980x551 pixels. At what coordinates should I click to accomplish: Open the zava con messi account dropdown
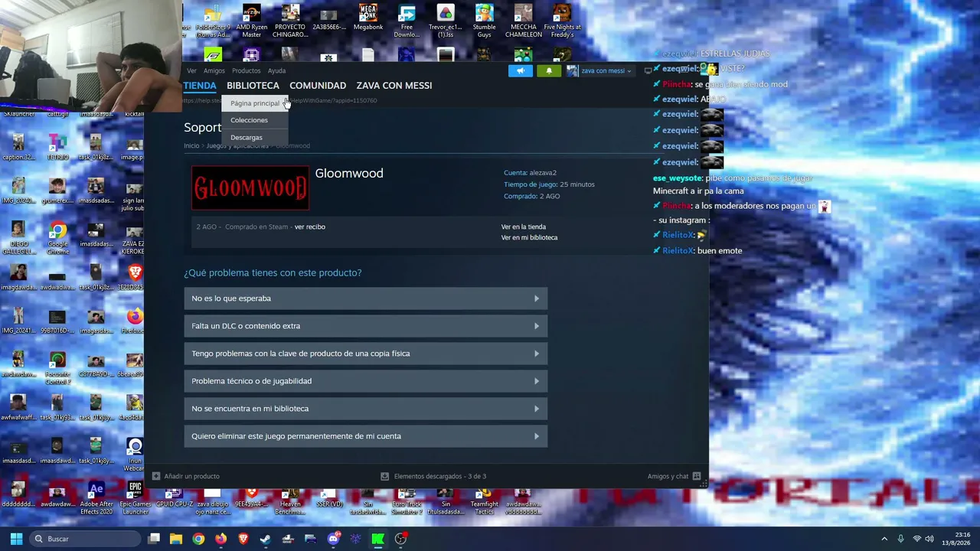coord(599,70)
